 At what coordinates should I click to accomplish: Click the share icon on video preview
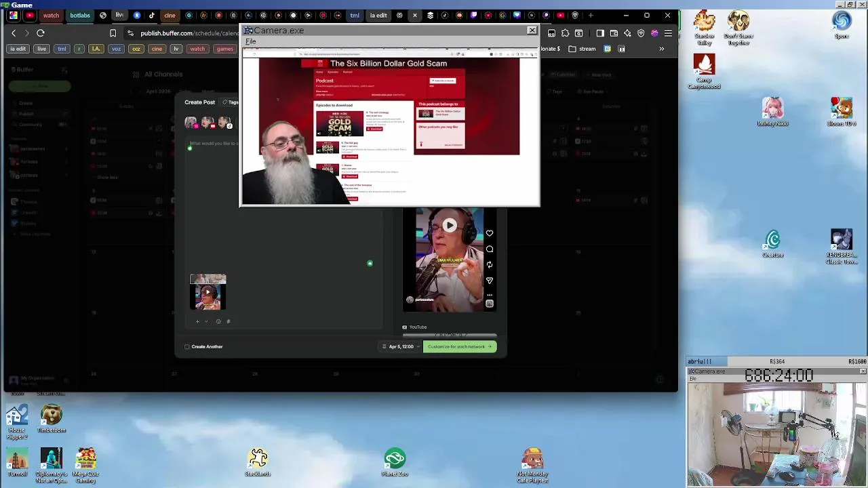[x=490, y=280]
